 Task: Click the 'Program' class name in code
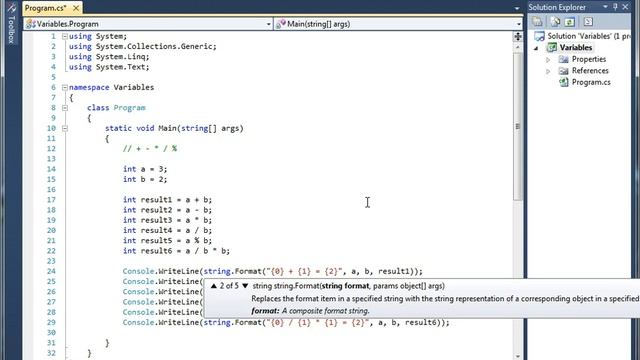coord(129,108)
